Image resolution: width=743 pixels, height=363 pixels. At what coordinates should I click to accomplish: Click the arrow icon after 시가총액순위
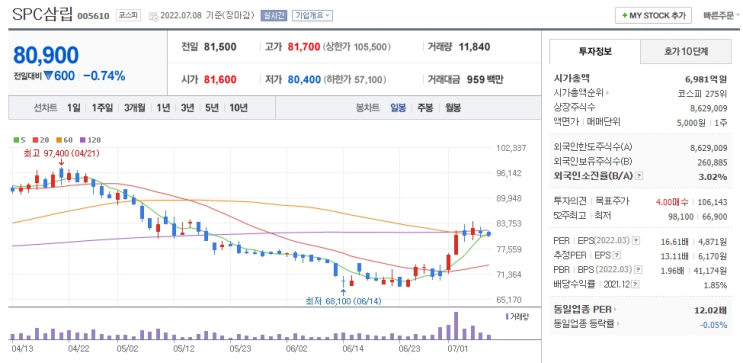click(x=607, y=93)
